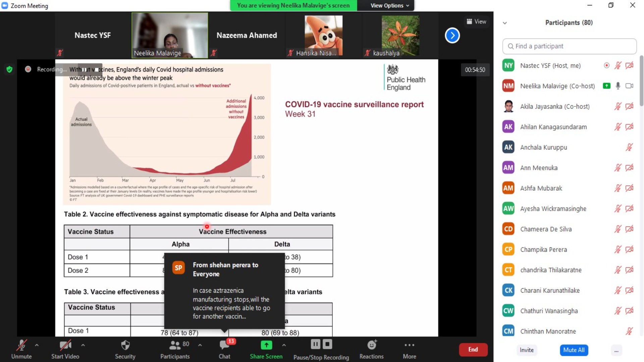
Task: Toggle Nastec YSF muted microphone icon
Action: click(x=618, y=66)
